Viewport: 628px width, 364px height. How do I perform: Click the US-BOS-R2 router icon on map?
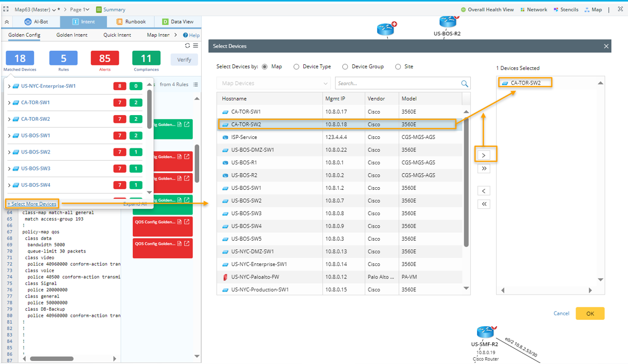[447, 22]
